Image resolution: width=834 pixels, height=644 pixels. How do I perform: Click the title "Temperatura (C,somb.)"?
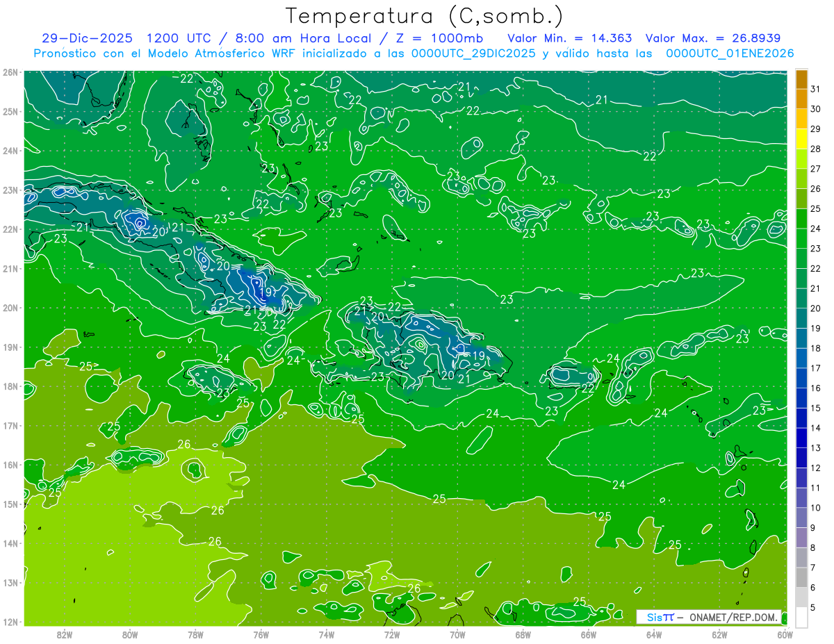(425, 16)
